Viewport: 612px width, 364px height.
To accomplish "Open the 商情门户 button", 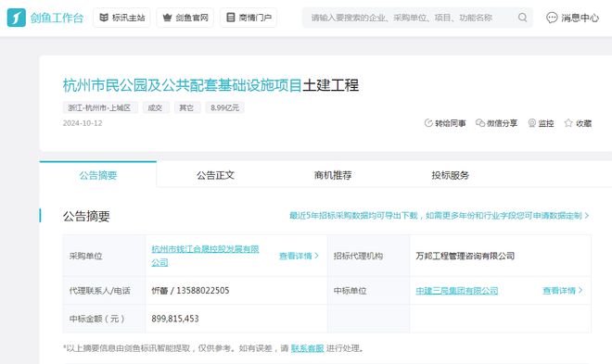I will tap(249, 18).
